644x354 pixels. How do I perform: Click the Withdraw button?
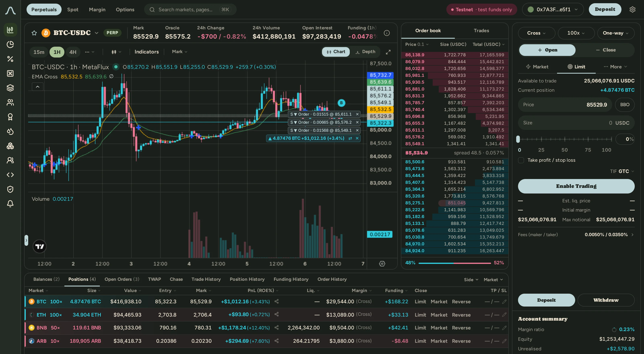coord(606,300)
